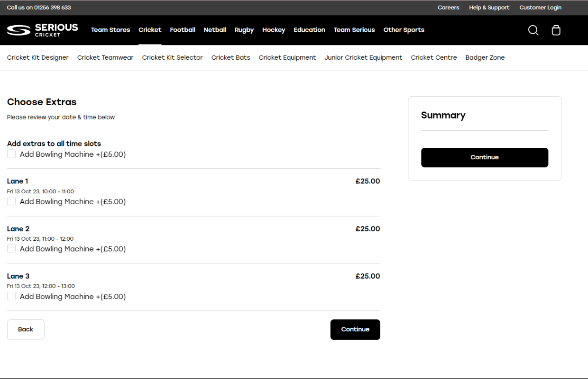Open Cricket Kit Designer submenu link
This screenshot has height=379, width=588.
pos(38,57)
